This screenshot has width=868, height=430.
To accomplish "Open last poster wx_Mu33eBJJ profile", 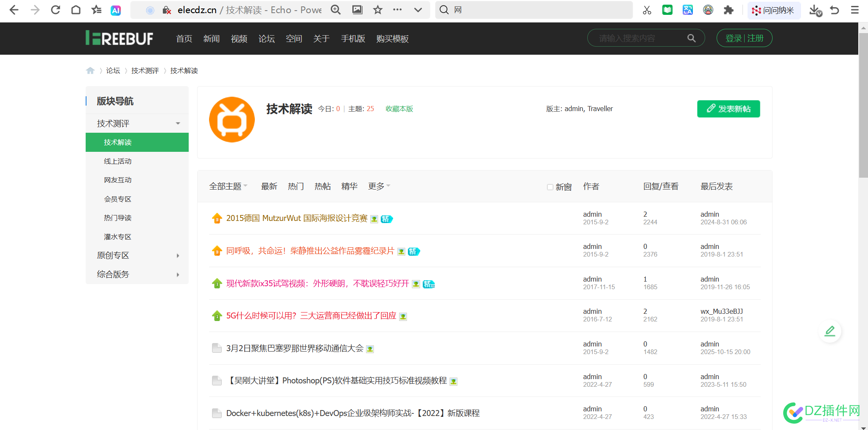I will (722, 311).
